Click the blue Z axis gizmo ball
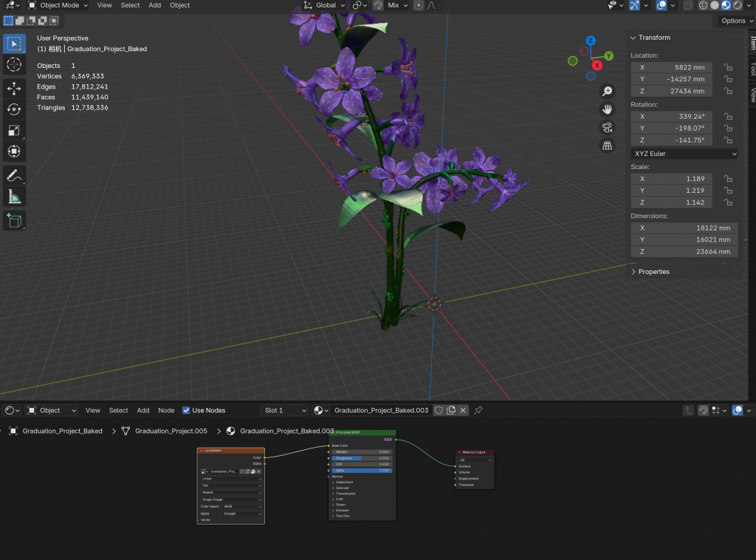The image size is (756, 560). pos(590,41)
